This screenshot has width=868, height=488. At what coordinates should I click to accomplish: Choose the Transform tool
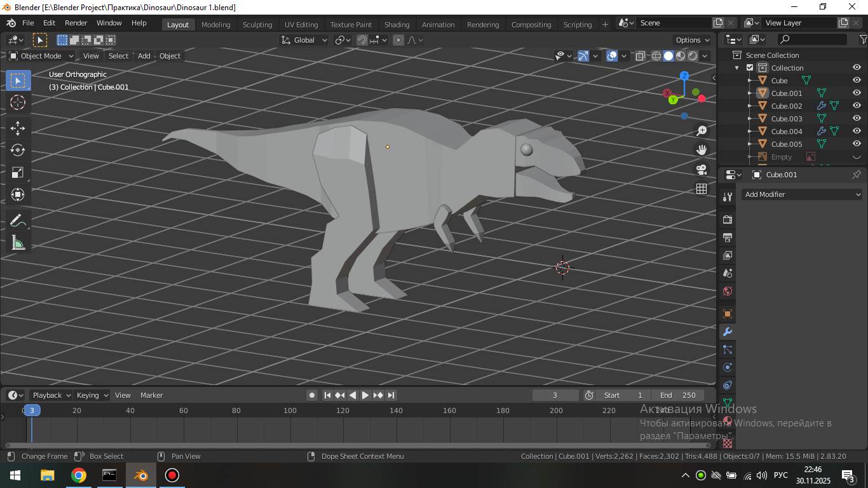pyautogui.click(x=18, y=194)
